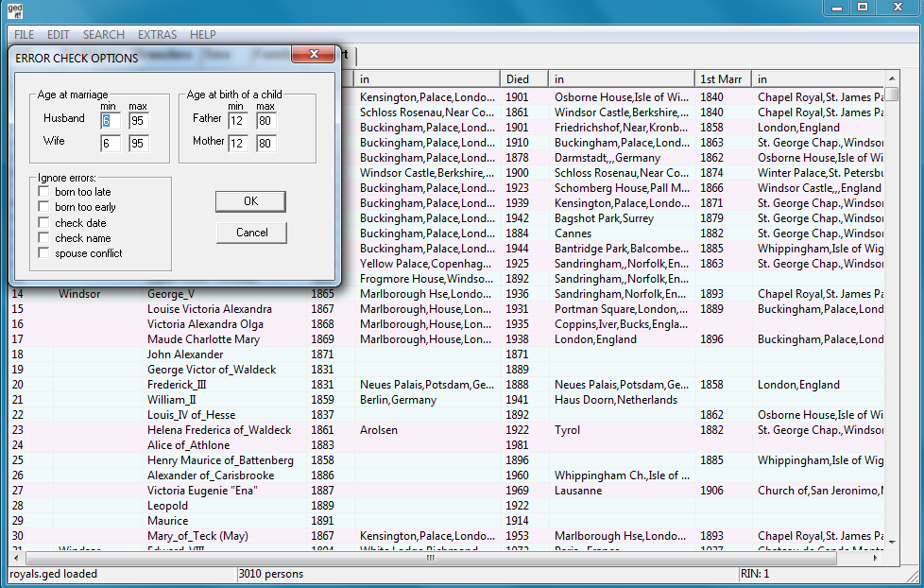Click the Husband maximum marriage age field
The height and width of the screenshot is (588, 924).
139,121
